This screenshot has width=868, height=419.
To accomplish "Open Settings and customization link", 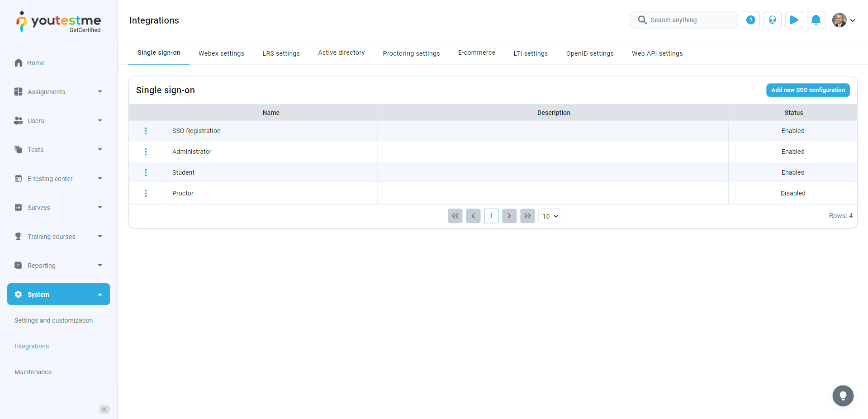I will pos(53,320).
